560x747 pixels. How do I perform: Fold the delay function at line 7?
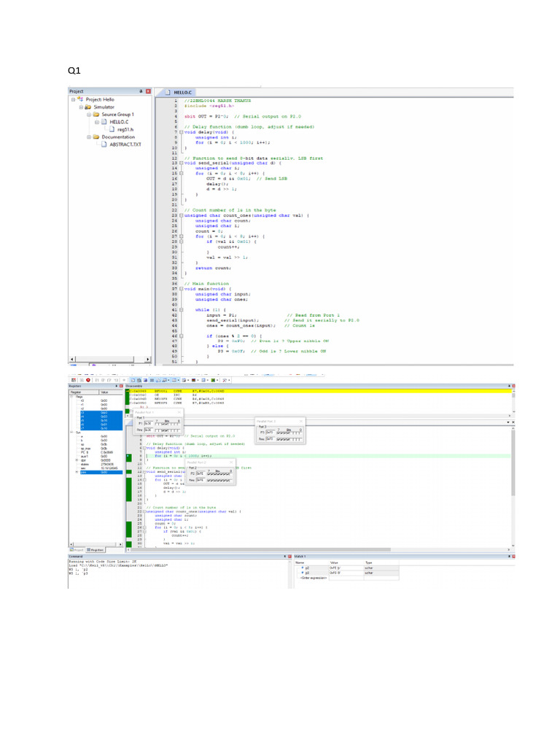(181, 132)
